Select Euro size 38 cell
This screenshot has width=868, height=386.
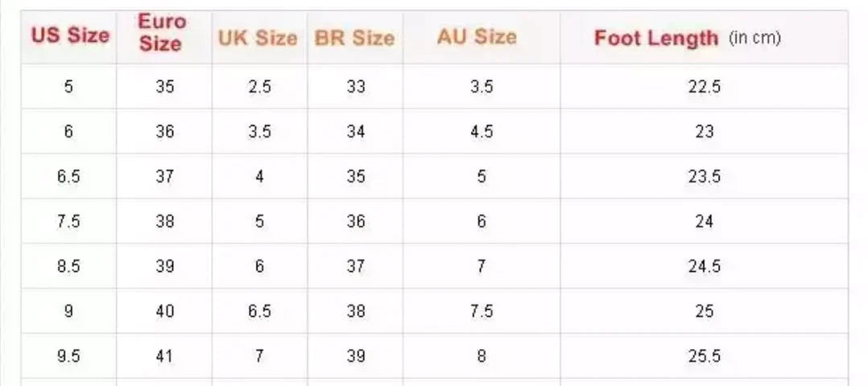coord(164,221)
